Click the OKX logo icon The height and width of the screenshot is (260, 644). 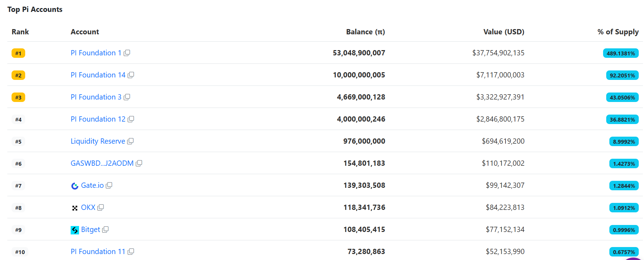(x=75, y=208)
